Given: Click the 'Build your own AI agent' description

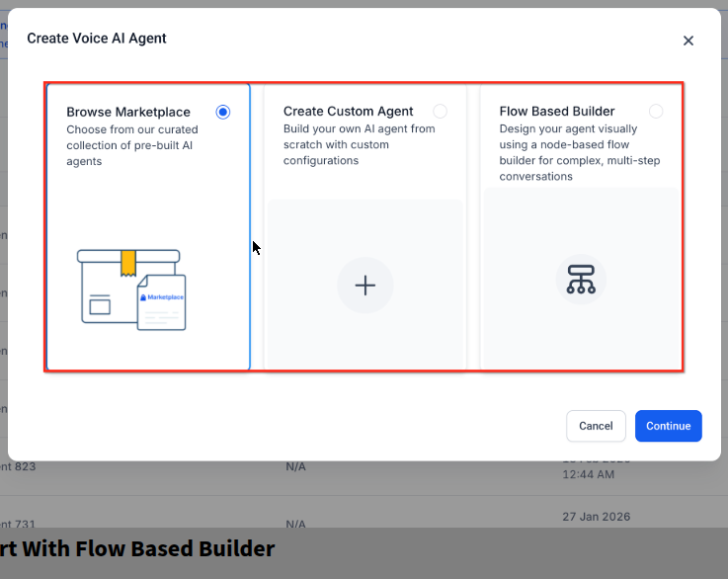Looking at the screenshot, I should 359,144.
